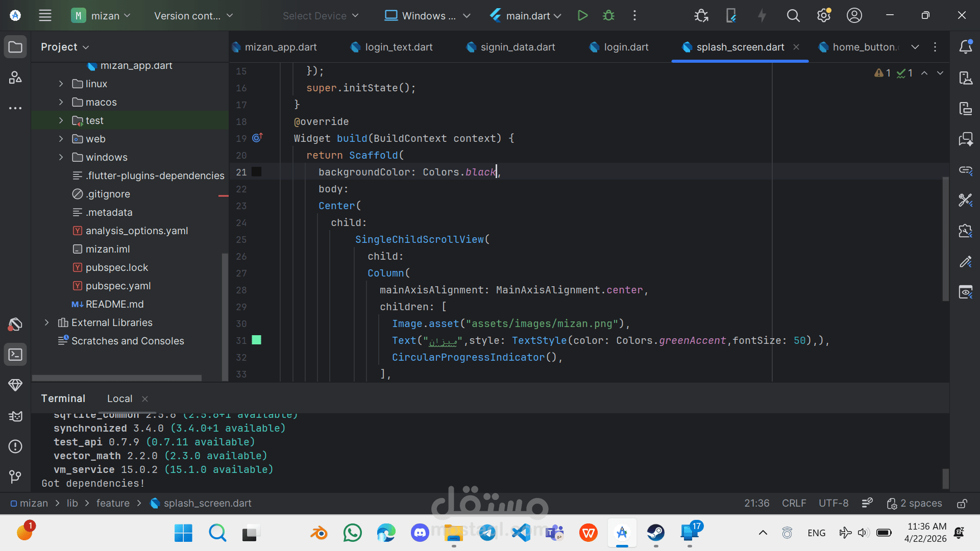Run main.dart with the green play button

(x=582, y=16)
